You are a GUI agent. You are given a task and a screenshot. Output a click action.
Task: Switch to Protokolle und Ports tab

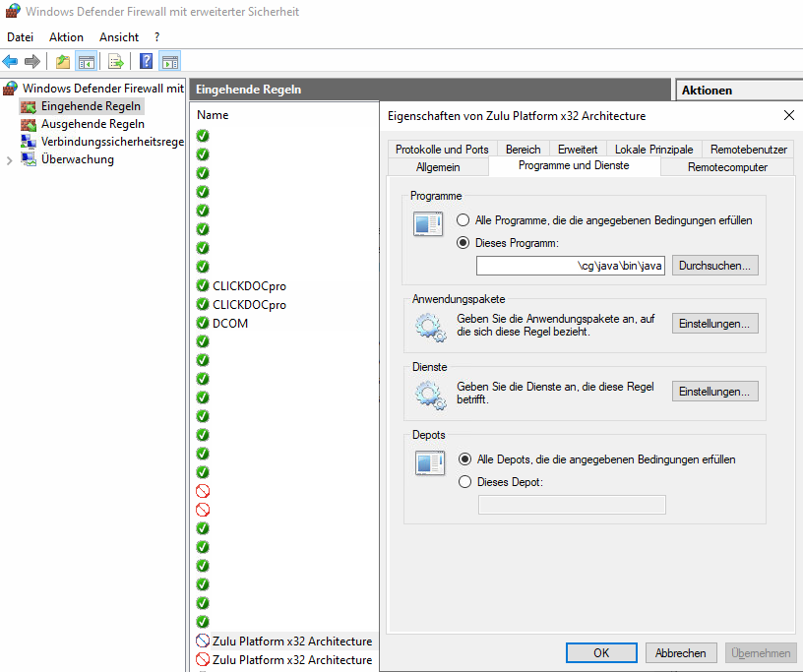pos(442,149)
